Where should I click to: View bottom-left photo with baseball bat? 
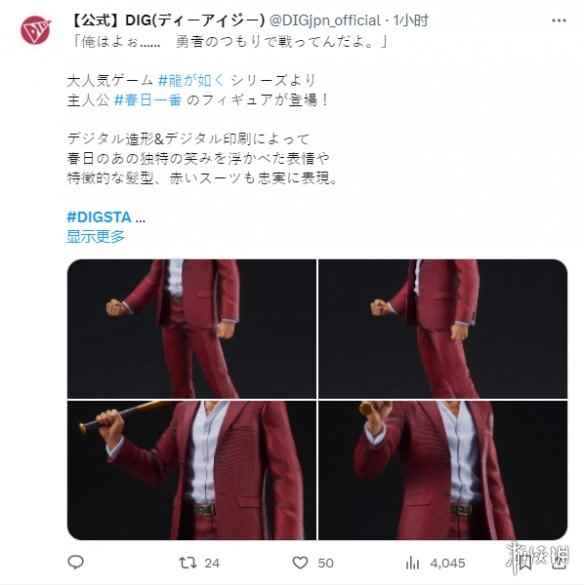click(x=191, y=470)
